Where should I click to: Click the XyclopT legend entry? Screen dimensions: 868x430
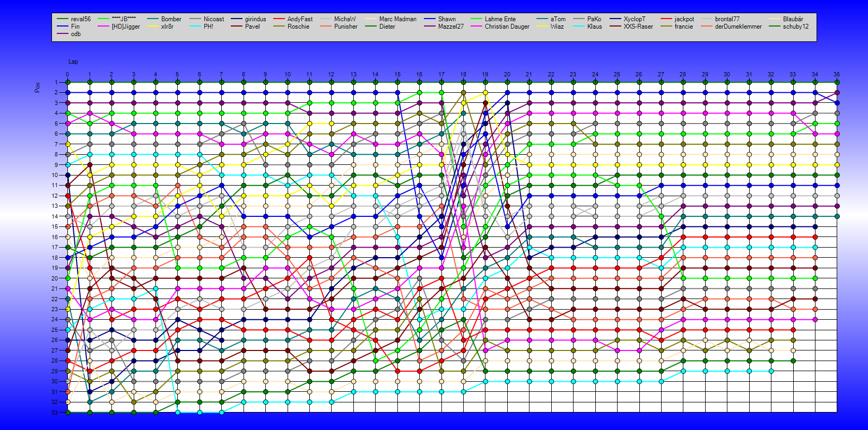pos(628,19)
